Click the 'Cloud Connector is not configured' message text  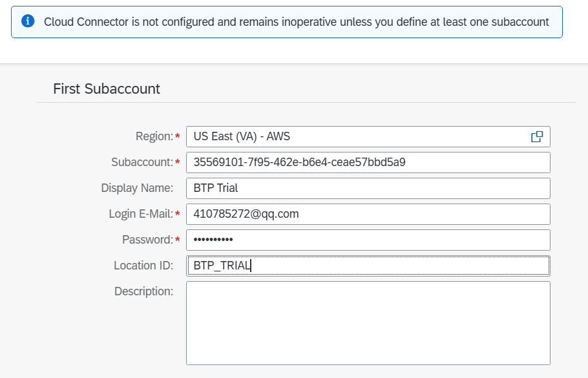pos(296,22)
